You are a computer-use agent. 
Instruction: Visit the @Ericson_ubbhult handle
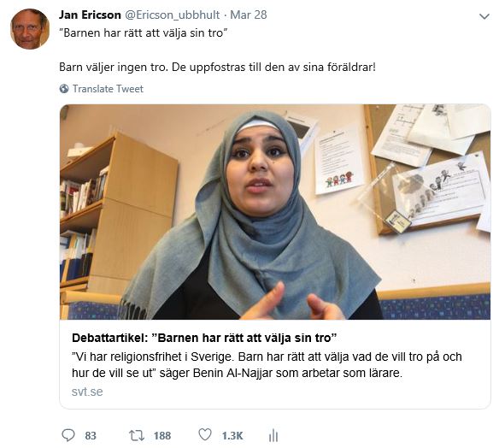tap(172, 15)
